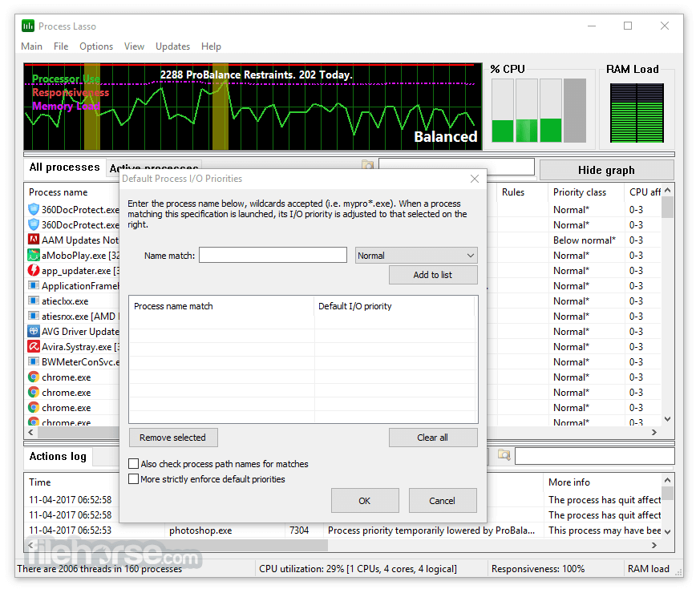Screen dimensions: 700x593
Task: Click the atiesrxx.exe AMD process icon
Action: (x=34, y=316)
